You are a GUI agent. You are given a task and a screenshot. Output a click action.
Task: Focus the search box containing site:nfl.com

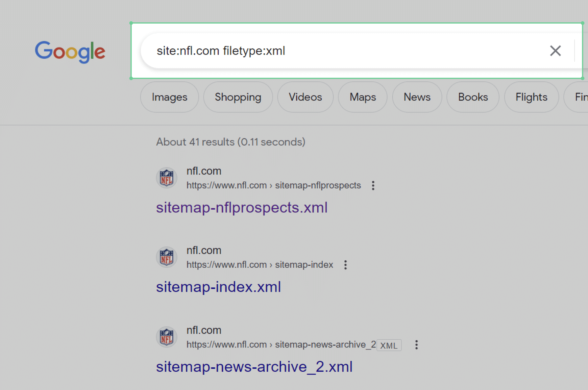point(338,51)
